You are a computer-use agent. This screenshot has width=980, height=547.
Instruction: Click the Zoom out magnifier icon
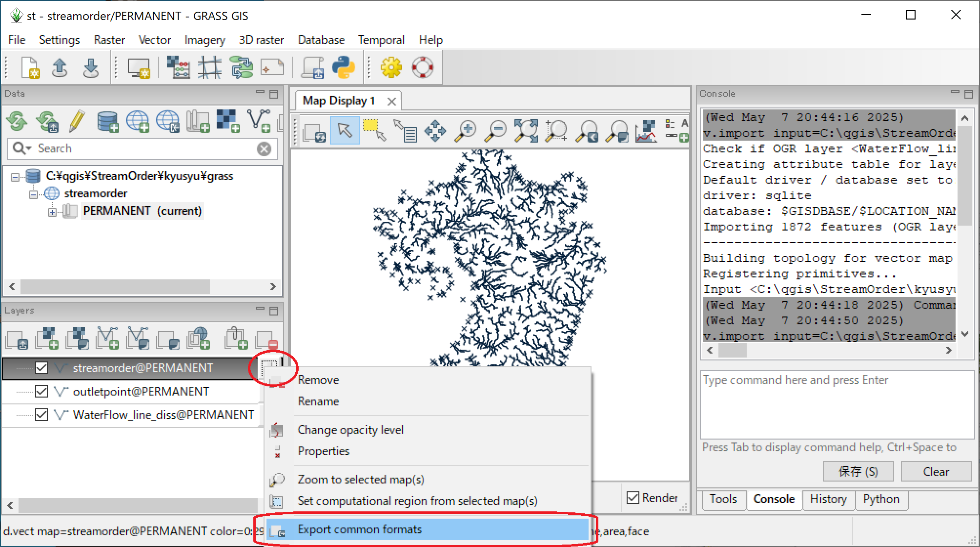click(x=496, y=131)
